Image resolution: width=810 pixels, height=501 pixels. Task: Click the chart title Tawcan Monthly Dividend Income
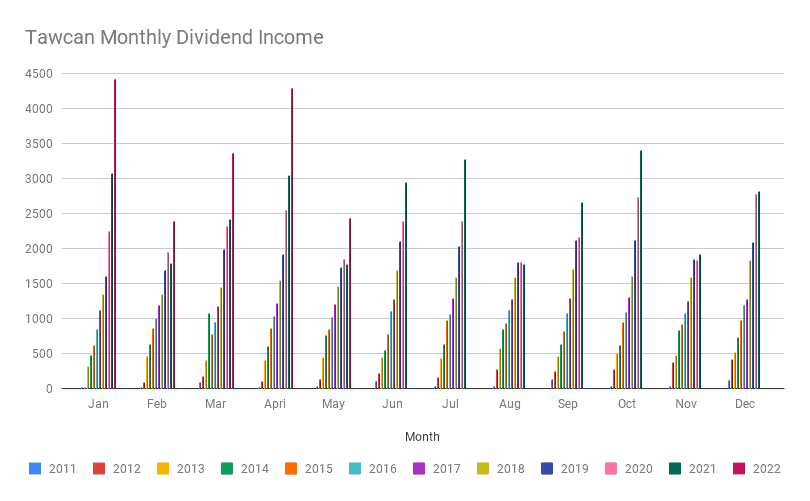174,38
